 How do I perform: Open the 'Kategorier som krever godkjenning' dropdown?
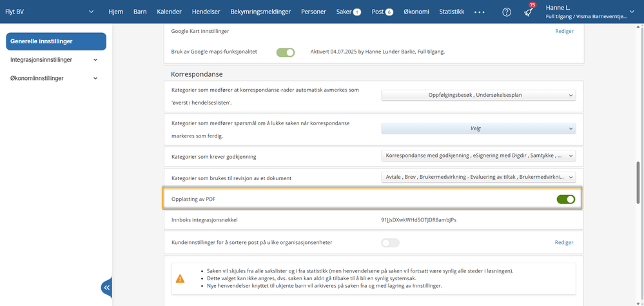tap(478, 156)
